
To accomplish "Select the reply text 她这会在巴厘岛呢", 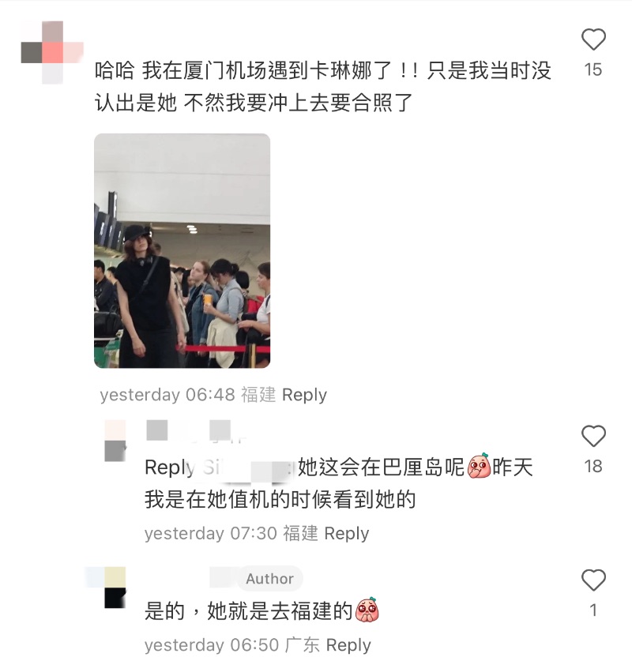I will click(381, 467).
